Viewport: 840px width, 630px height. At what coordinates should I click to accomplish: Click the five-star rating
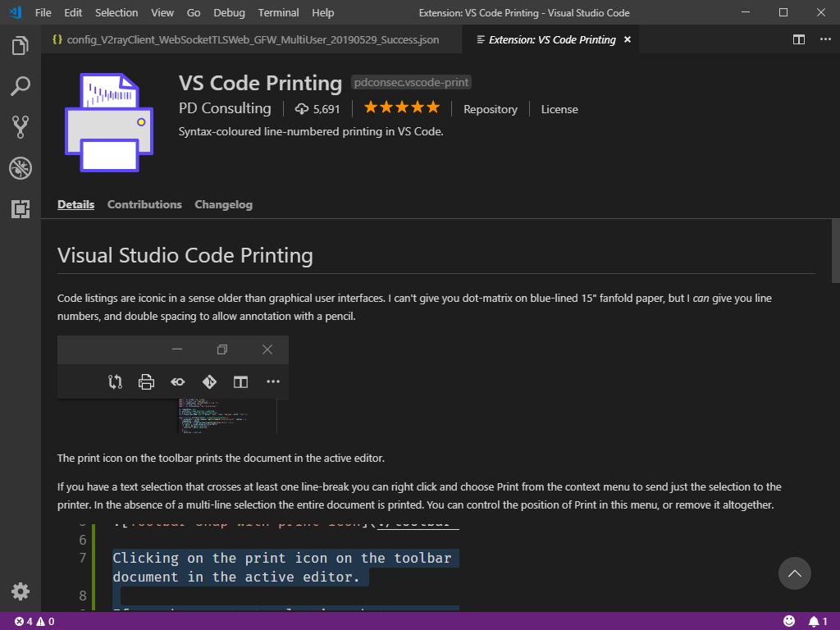(x=402, y=107)
